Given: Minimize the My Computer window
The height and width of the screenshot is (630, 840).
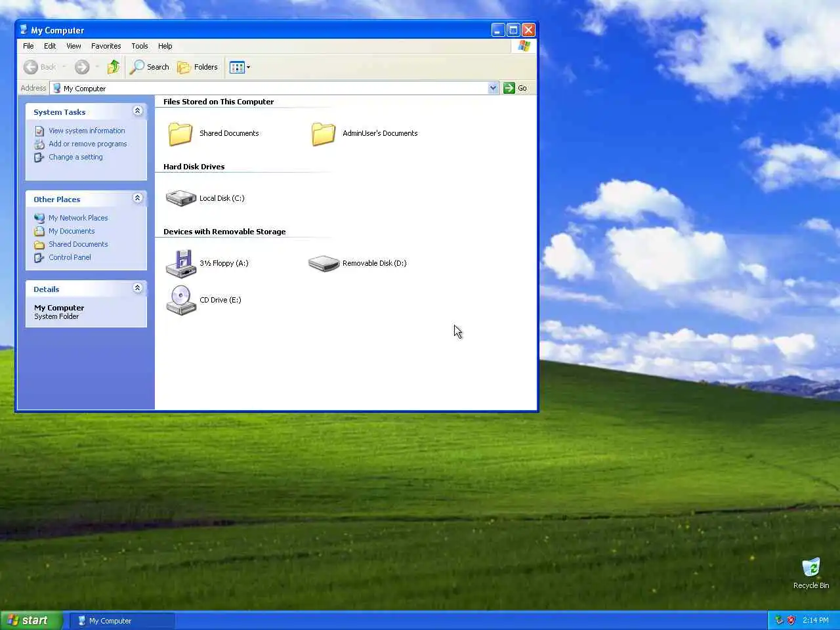Looking at the screenshot, I should point(498,30).
